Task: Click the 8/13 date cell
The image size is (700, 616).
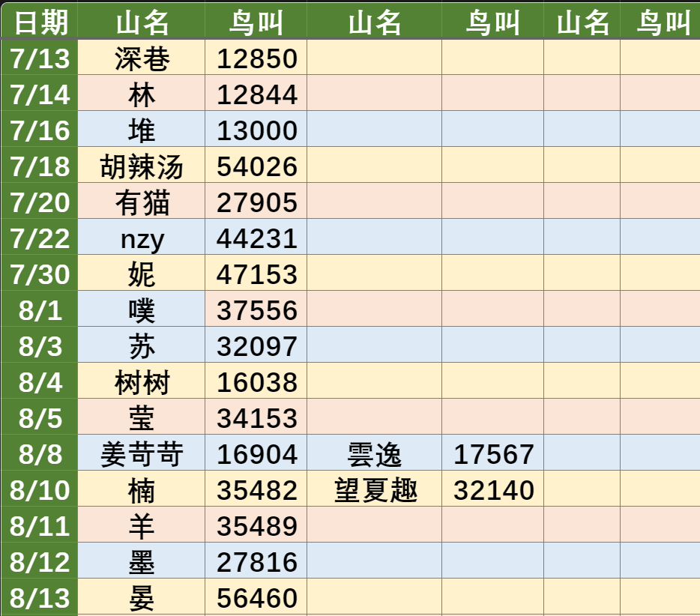Action: [39, 597]
